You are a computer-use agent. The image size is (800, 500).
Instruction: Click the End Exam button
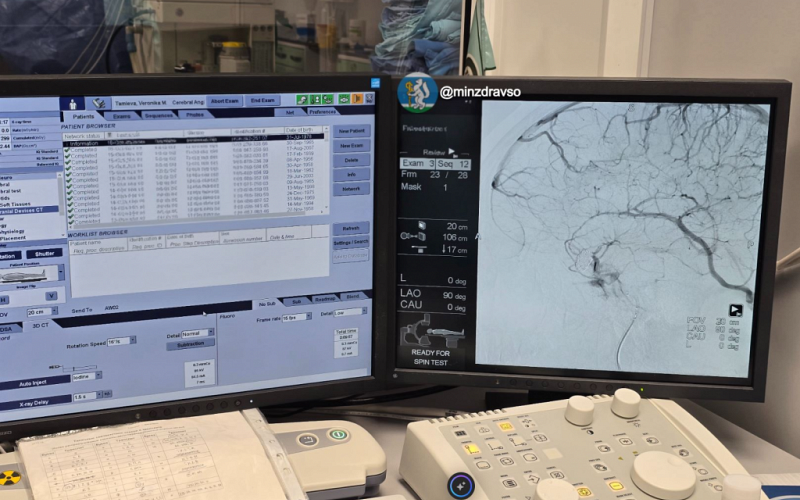262,101
